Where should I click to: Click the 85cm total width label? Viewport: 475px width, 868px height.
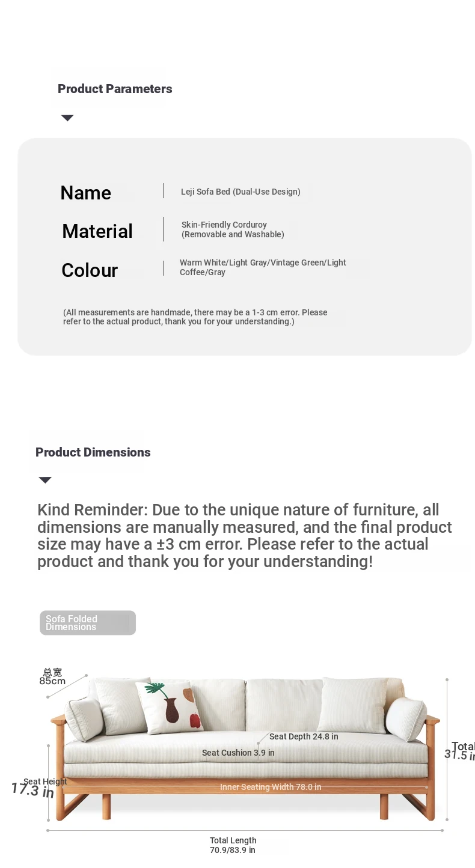pyautogui.click(x=52, y=677)
